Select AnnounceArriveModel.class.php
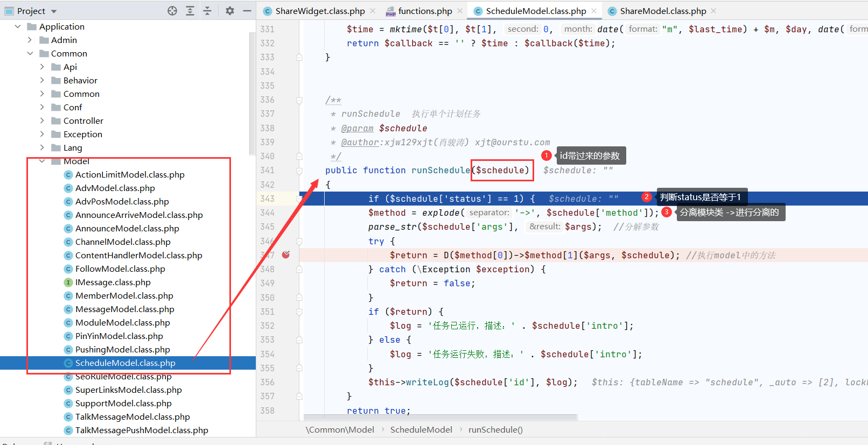The width and height of the screenshot is (868, 445). coord(139,215)
